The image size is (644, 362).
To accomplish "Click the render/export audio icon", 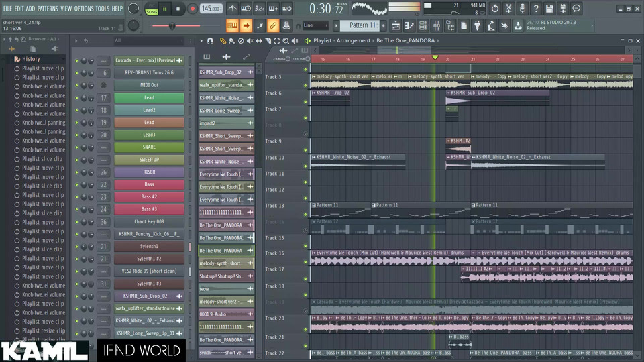I will pyautogui.click(x=563, y=8).
